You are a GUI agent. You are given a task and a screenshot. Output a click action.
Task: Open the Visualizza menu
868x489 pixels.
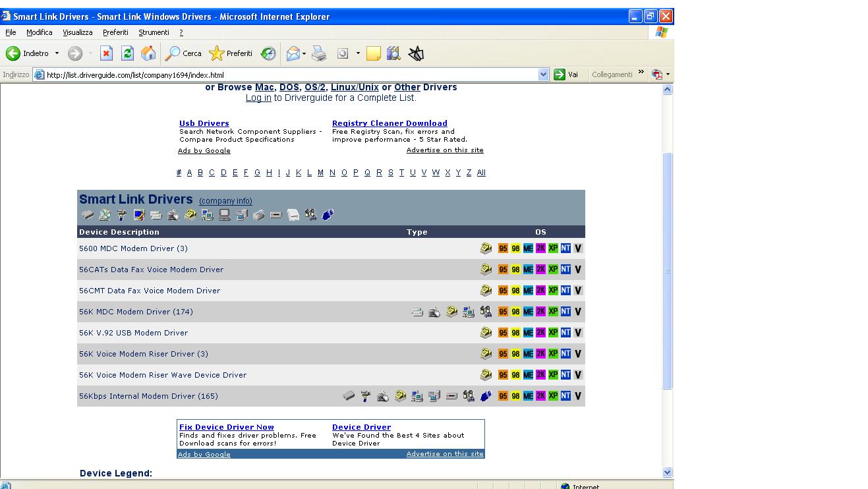78,32
